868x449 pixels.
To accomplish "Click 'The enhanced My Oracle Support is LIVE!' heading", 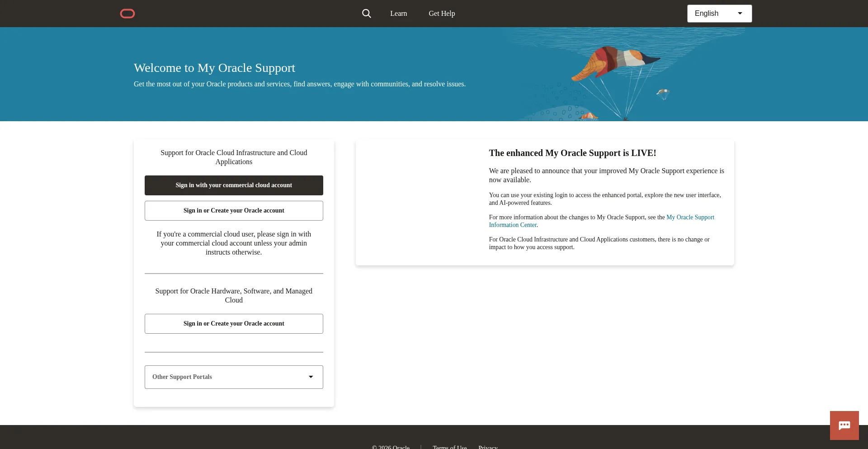I will (573, 153).
